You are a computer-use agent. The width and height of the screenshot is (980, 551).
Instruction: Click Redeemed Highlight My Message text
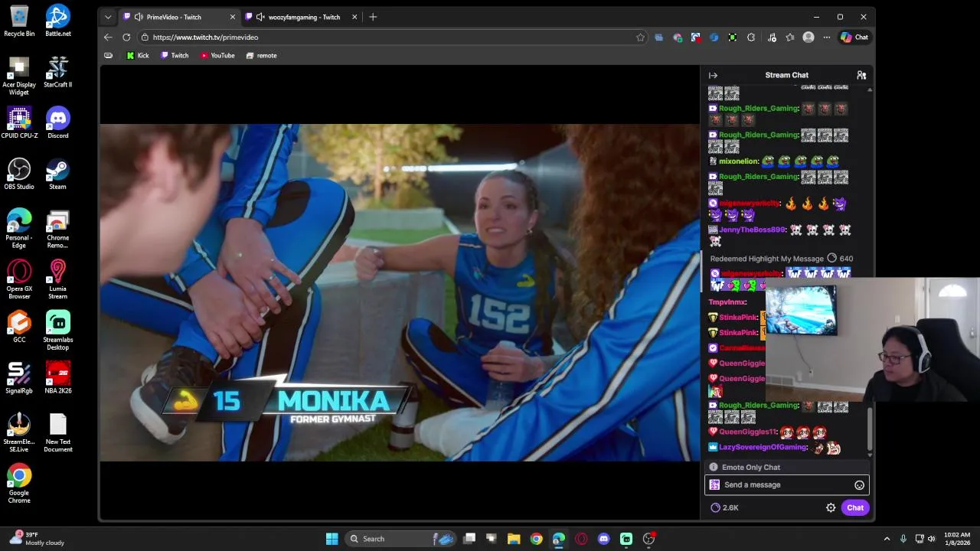click(766, 259)
